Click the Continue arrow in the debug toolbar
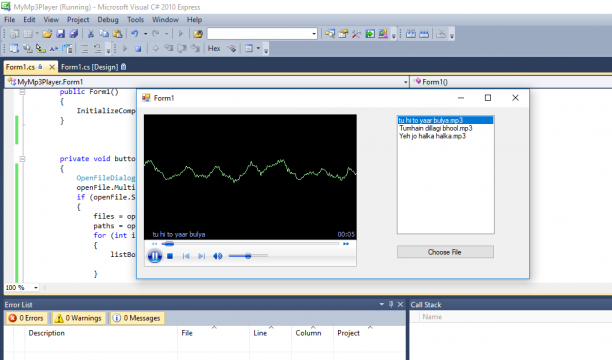The image size is (612, 360). [x=125, y=48]
